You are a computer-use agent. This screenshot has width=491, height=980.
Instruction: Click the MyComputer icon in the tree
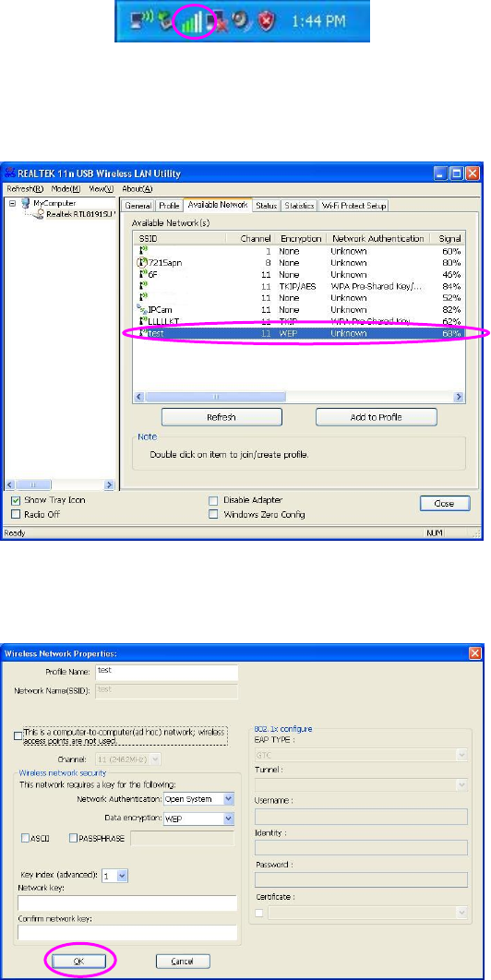pyautogui.click(x=26, y=204)
